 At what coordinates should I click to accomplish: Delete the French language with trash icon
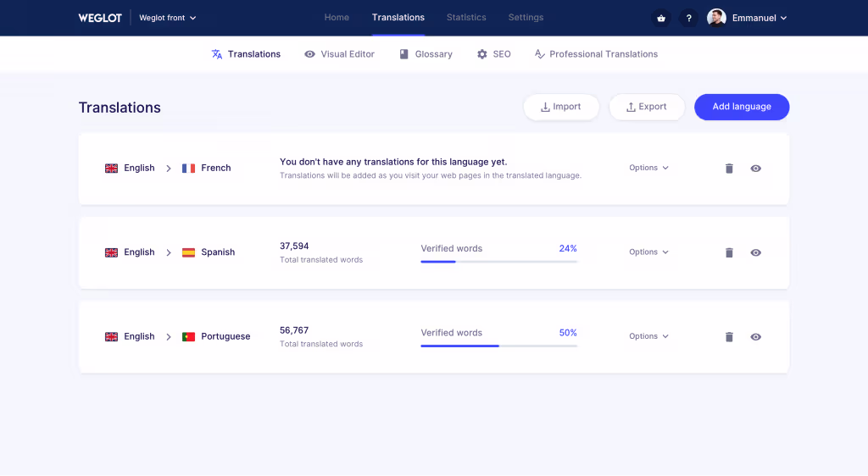tap(729, 168)
